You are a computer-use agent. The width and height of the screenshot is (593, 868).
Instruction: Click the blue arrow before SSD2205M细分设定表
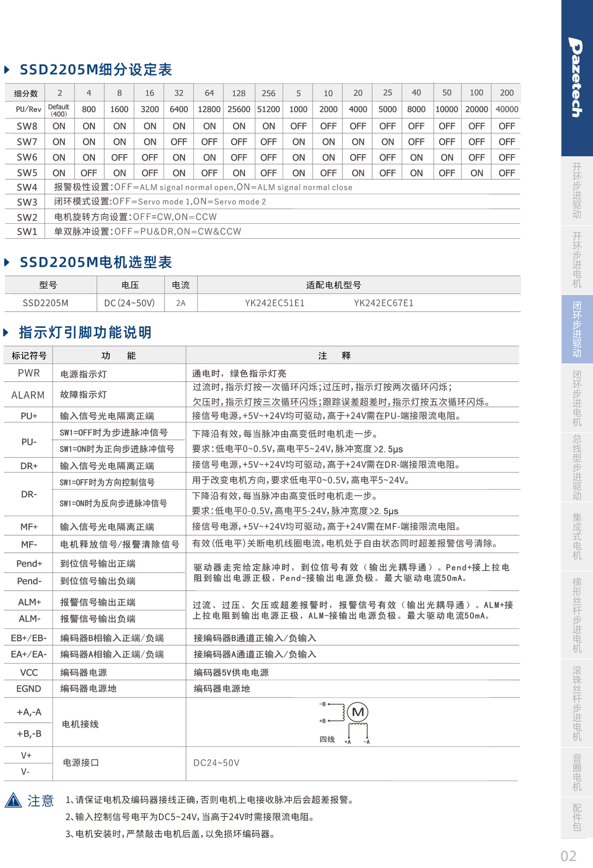click(7, 70)
